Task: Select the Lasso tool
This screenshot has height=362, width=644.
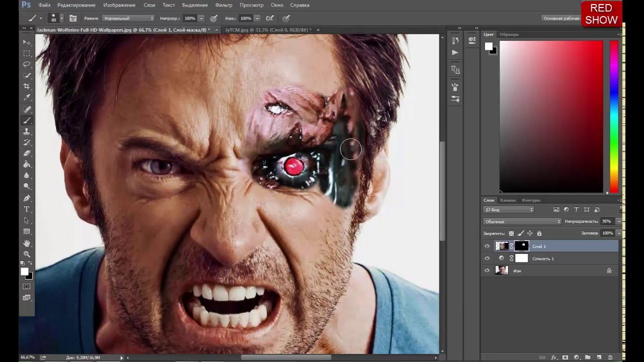Action: [x=27, y=64]
